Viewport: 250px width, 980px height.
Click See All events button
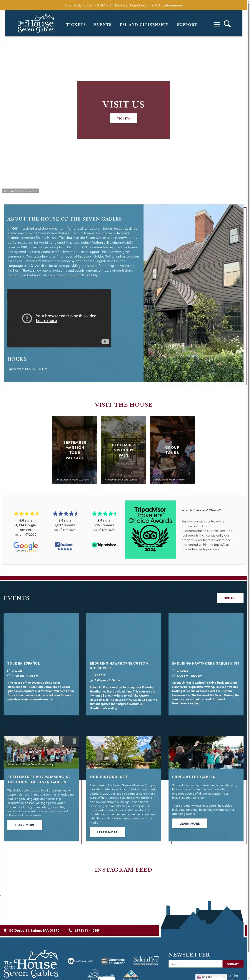230,598
